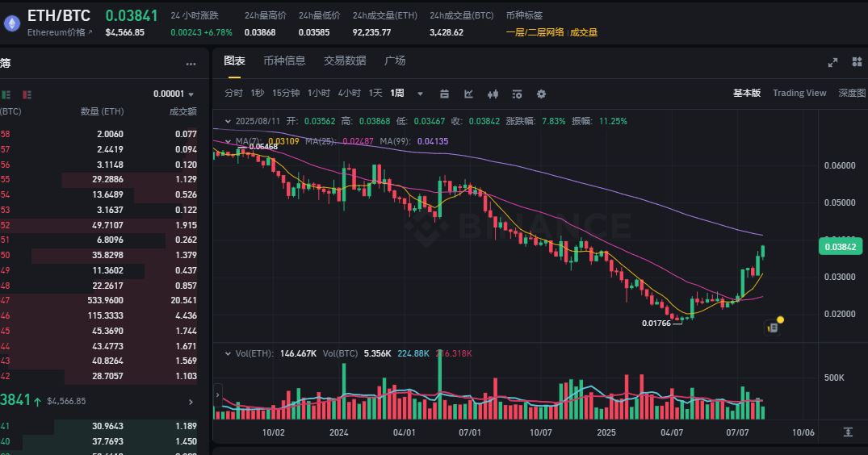Click the auto-fit price scale icon
This screenshot has width=868, height=455.
(x=849, y=432)
